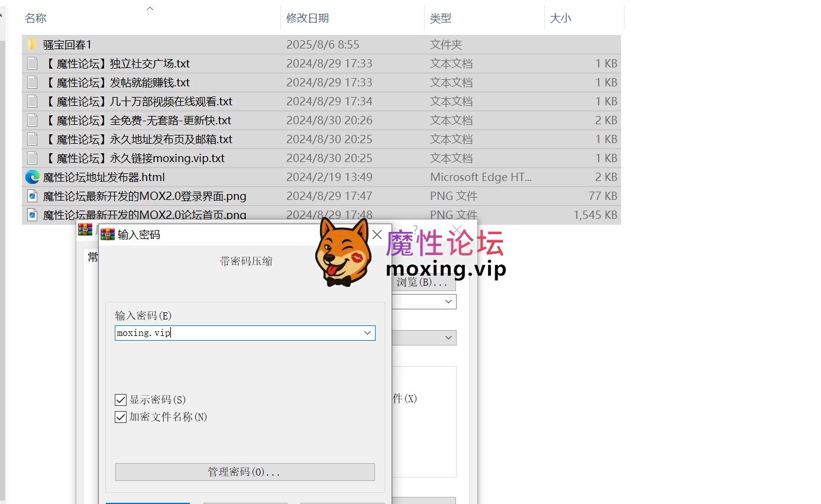Select file name 【魔性论坛】全免费-无套路-更新快.txt
This screenshot has height=504, width=821.
tap(137, 121)
